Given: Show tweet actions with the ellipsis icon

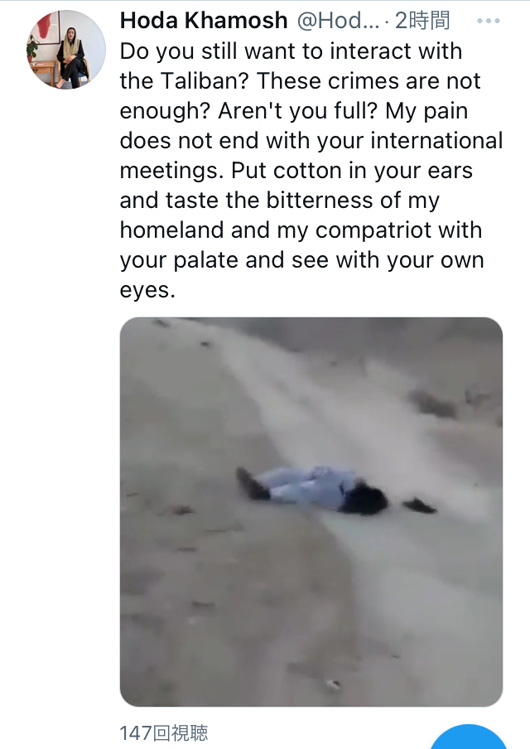Looking at the screenshot, I should pos(488,21).
